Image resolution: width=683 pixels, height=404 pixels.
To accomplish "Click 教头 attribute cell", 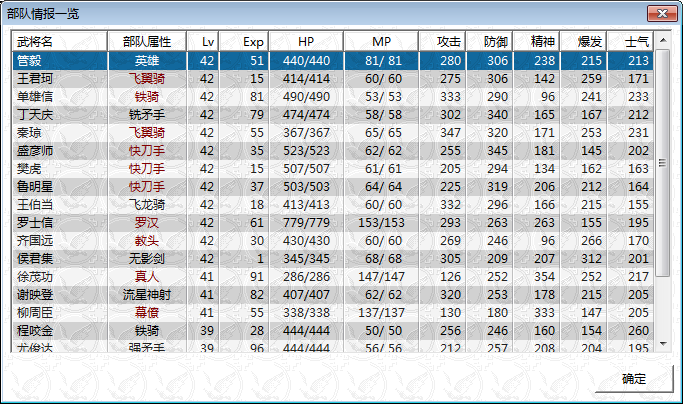I will click(147, 241).
